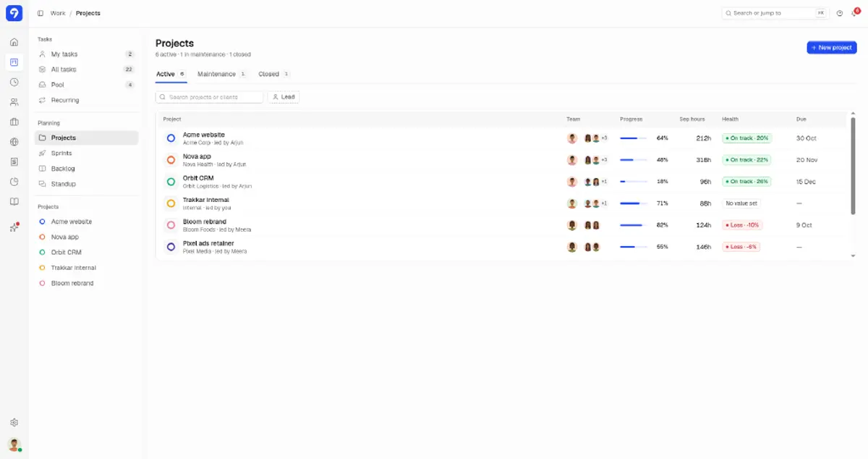868x459 pixels.
Task: Click the 64% progress bar for Acme website
Action: coord(634,138)
